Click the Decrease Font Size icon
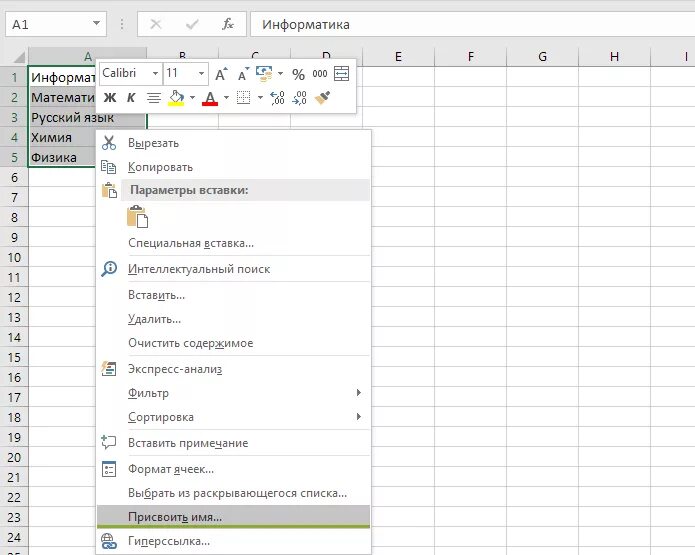 (243, 74)
